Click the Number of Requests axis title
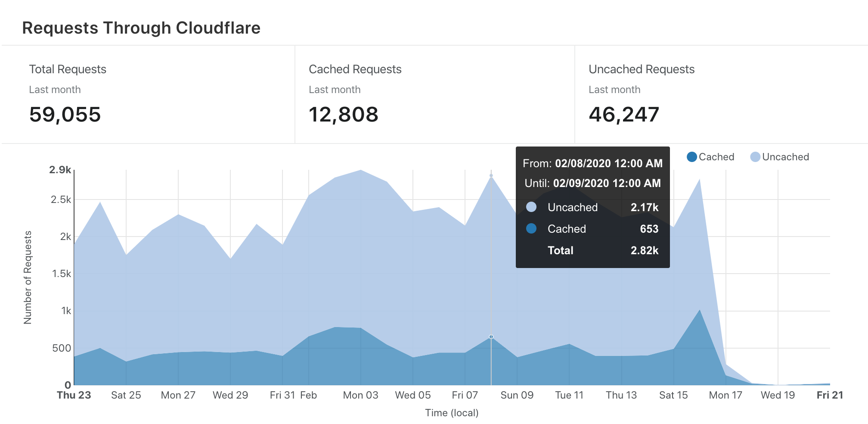Image resolution: width=868 pixels, height=424 pixels. [28, 277]
